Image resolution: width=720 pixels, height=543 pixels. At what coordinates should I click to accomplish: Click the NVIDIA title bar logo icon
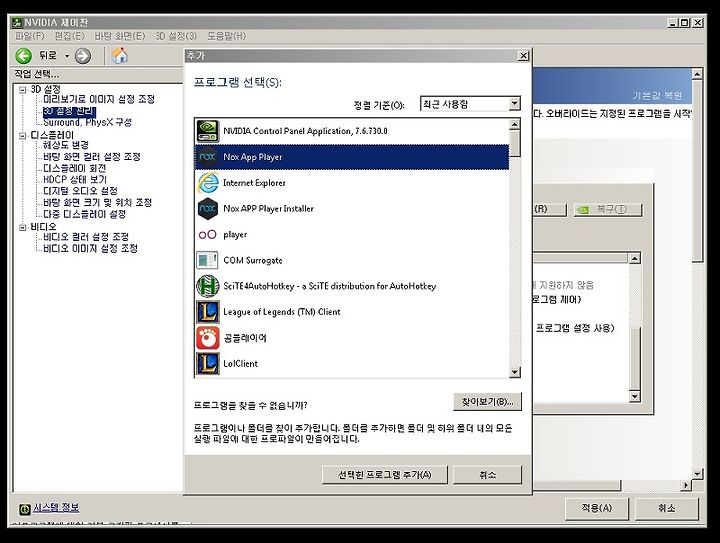click(x=17, y=22)
